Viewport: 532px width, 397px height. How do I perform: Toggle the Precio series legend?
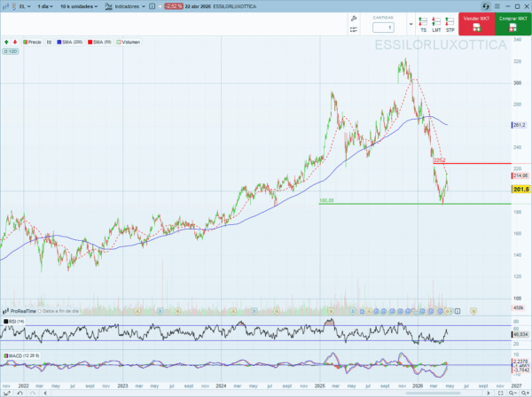coord(34,42)
